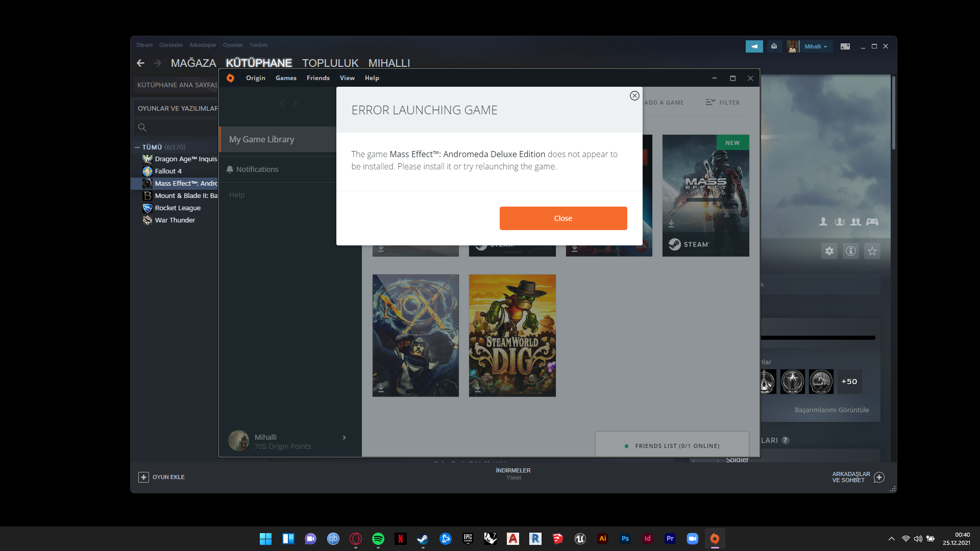This screenshot has height=551, width=980.
Task: Close the error dialog with X icon
Action: (x=634, y=96)
